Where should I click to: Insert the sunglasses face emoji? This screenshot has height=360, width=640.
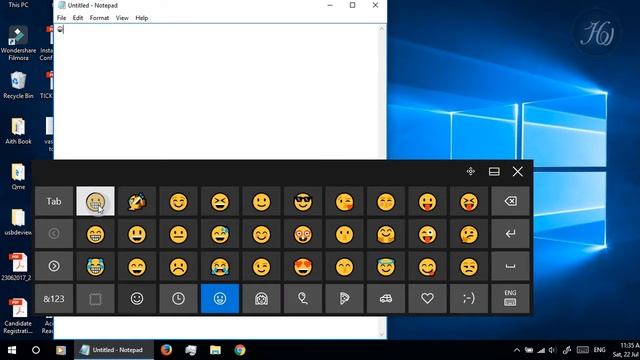point(303,201)
